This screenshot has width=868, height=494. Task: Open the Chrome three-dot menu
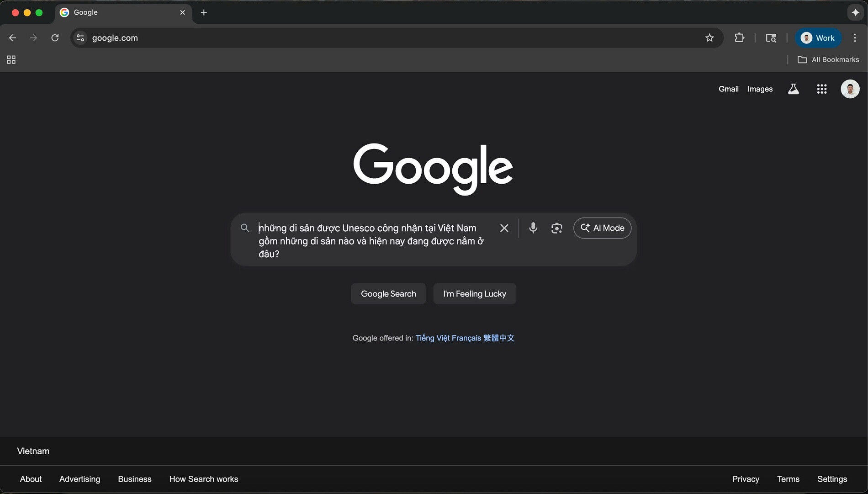point(856,38)
